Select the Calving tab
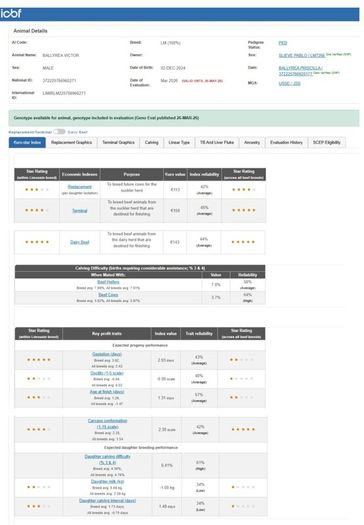This screenshot has width=364, height=525. (152, 142)
